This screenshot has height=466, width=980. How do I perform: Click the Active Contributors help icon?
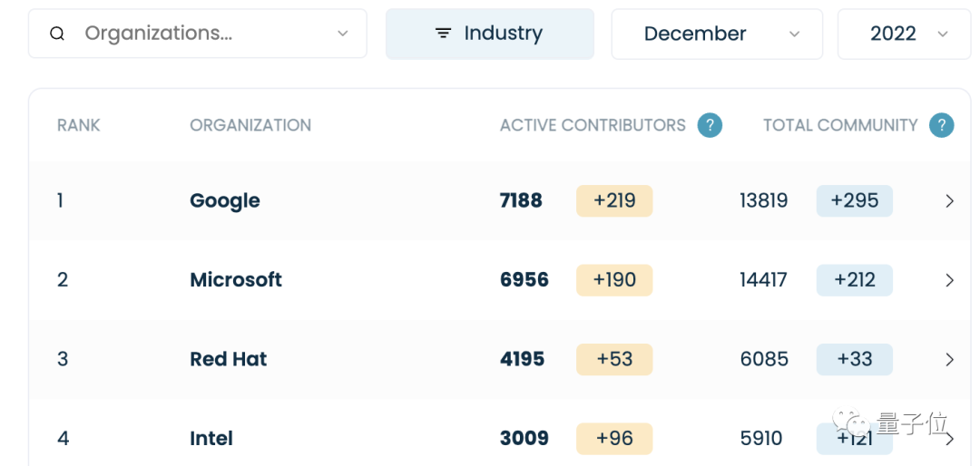710,125
